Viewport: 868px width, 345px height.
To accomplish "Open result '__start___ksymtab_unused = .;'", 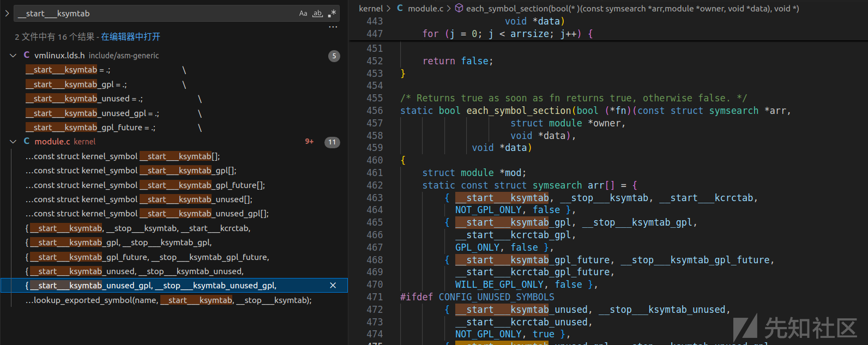I will point(174,99).
